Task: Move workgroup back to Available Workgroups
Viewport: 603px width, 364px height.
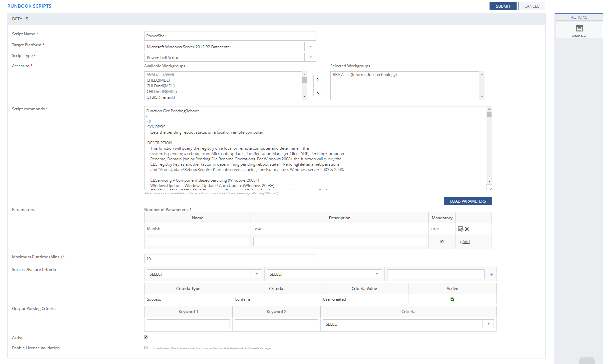Action: click(318, 92)
